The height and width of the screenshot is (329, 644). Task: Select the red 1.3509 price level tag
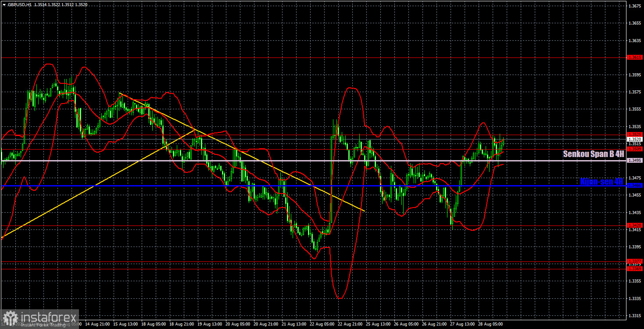point(635,149)
